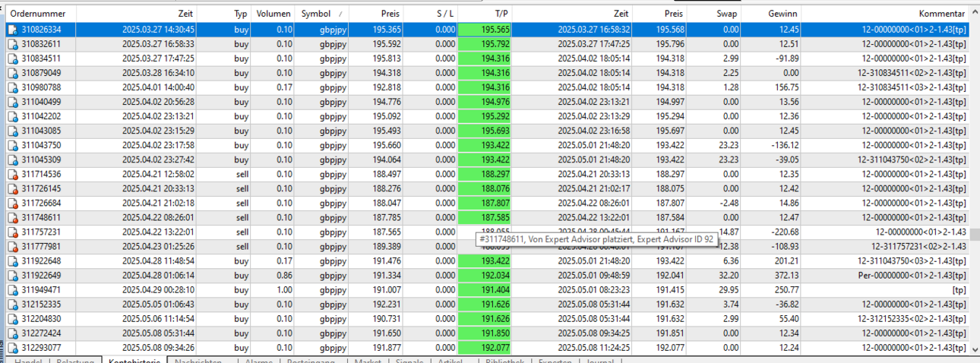
Task: Select the green T/P cell 191.404
Action: point(485,289)
